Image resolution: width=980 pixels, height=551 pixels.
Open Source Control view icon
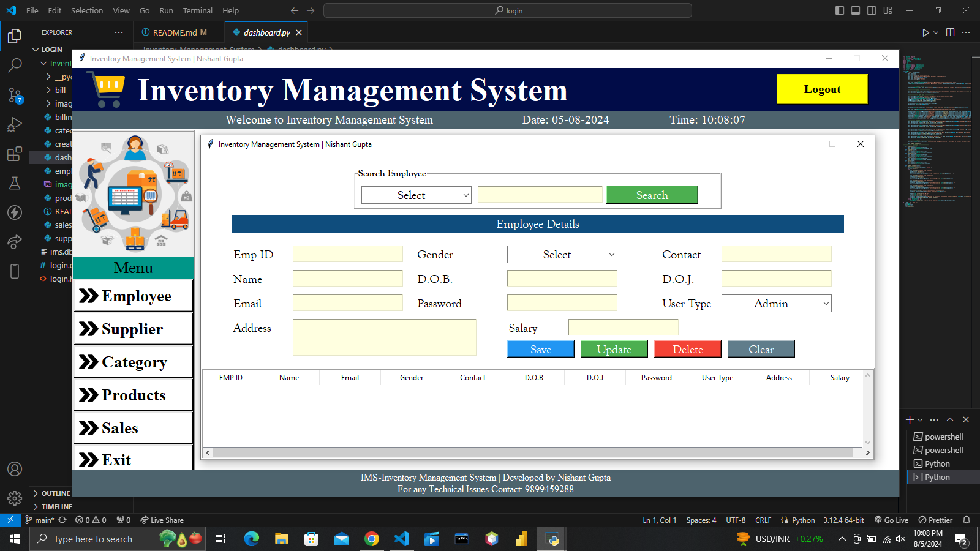point(15,95)
